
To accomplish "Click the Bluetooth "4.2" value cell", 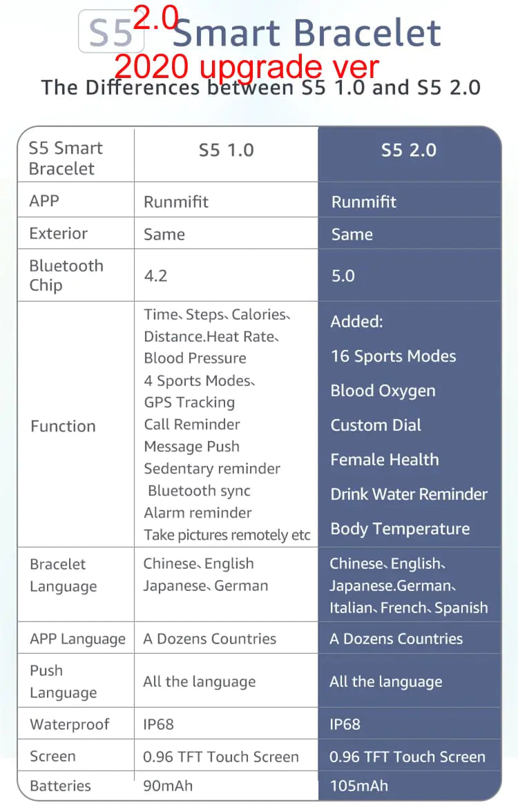I will point(155,276).
